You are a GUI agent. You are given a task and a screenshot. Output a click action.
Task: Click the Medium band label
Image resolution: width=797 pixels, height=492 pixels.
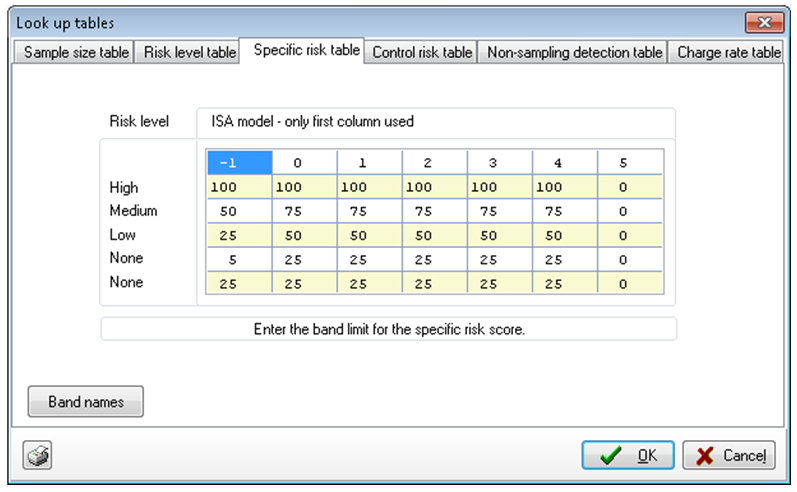133,210
